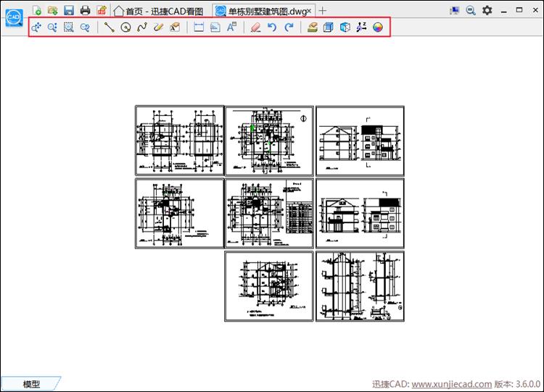This screenshot has width=544, height=392.
Task: Maximize the CAD viewer window
Action: tap(519, 10)
